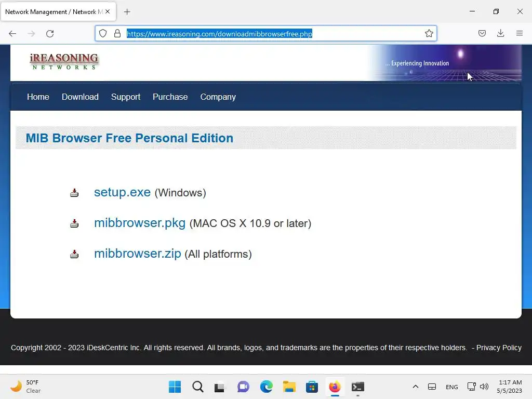Viewport: 532px width, 399px height.
Task: Open Windows taskbar search
Action: tap(198, 387)
